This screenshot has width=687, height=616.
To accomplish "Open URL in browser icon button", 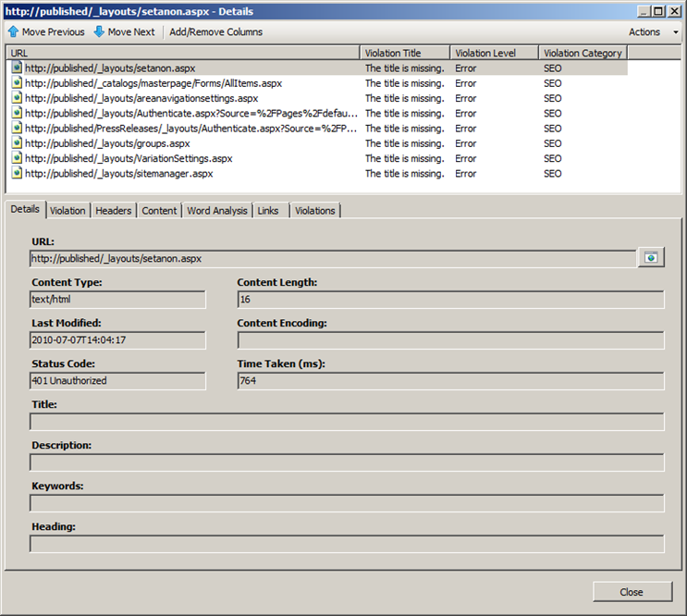I will click(x=651, y=258).
